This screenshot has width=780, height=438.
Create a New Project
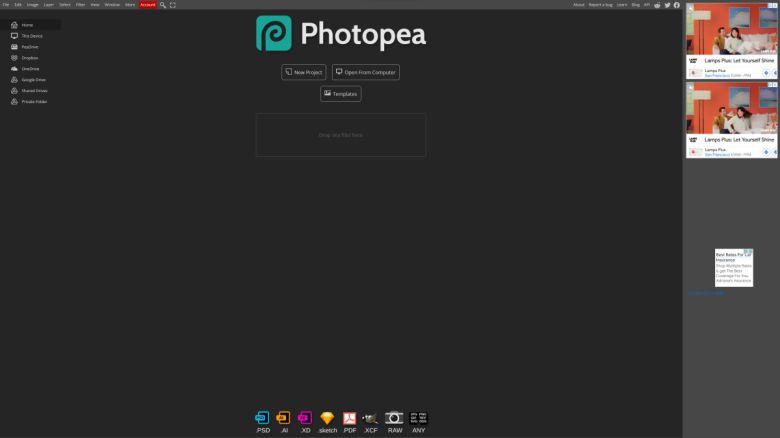[303, 72]
